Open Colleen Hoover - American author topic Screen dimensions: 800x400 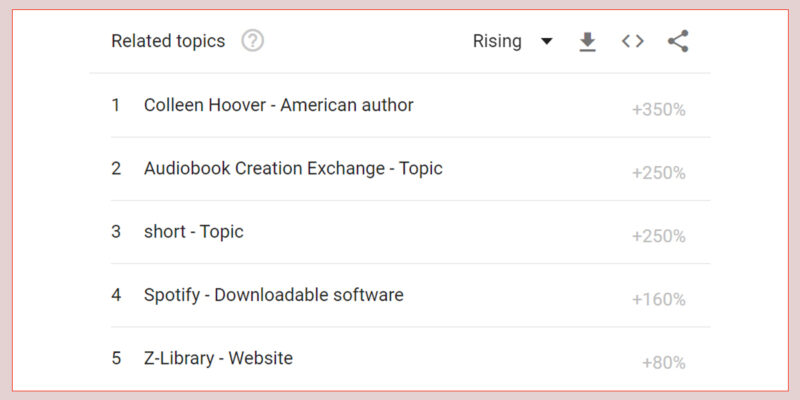[x=279, y=105]
